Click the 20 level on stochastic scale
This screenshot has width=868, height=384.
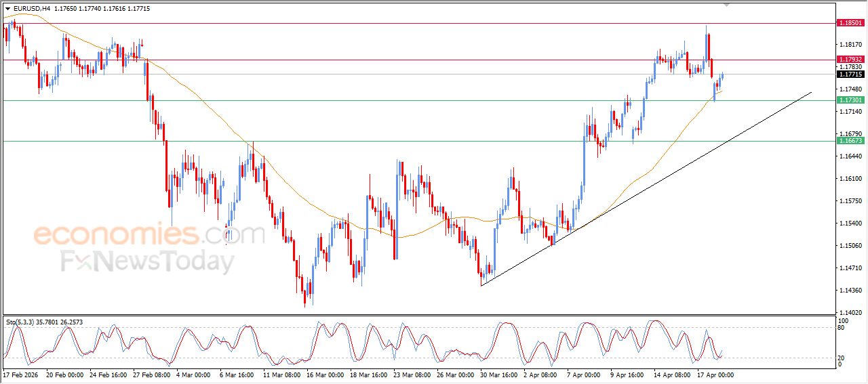coord(843,357)
